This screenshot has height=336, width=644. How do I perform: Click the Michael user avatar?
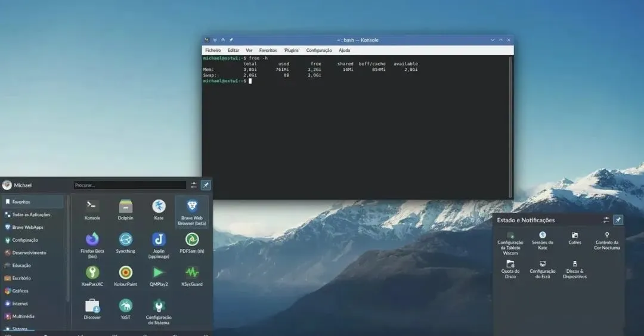point(7,185)
